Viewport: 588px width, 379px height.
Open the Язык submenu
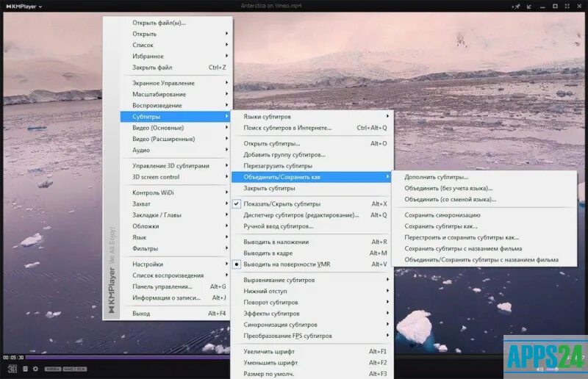[x=176, y=237]
